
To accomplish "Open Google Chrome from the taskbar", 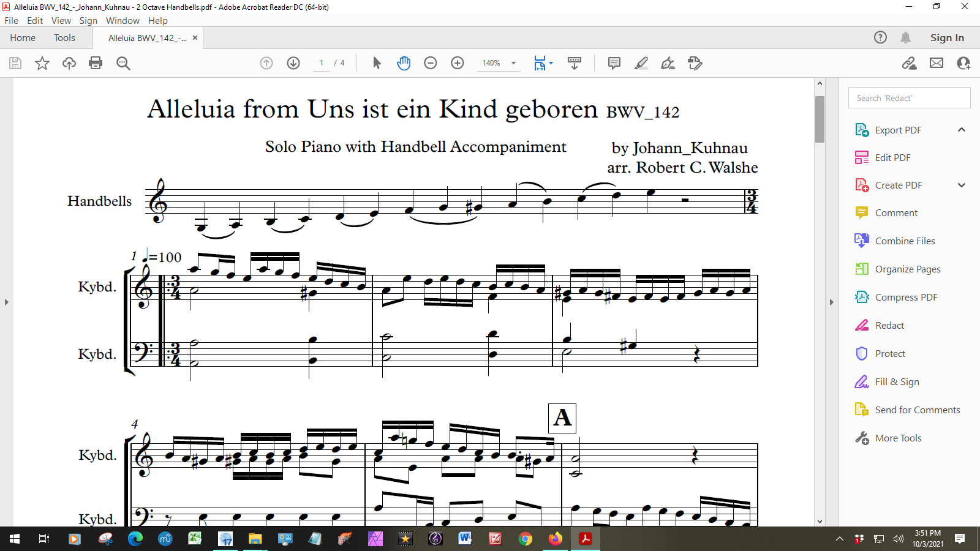I will point(525,539).
